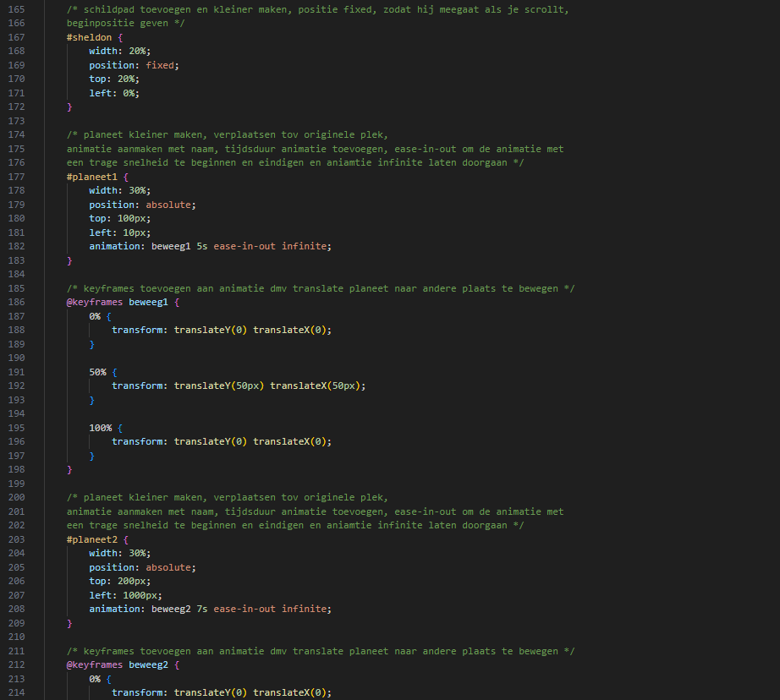Click the comment starting 'schildpad toevoegen' on line 165

click(318, 9)
